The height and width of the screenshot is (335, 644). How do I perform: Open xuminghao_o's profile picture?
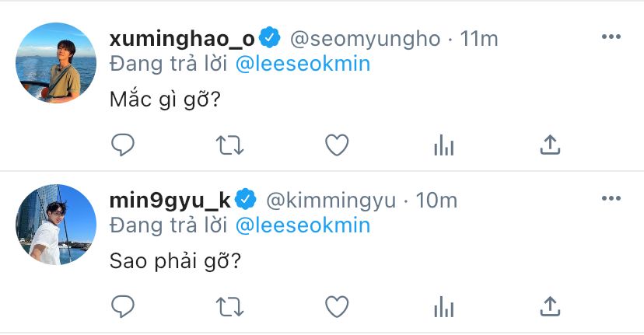pyautogui.click(x=56, y=63)
